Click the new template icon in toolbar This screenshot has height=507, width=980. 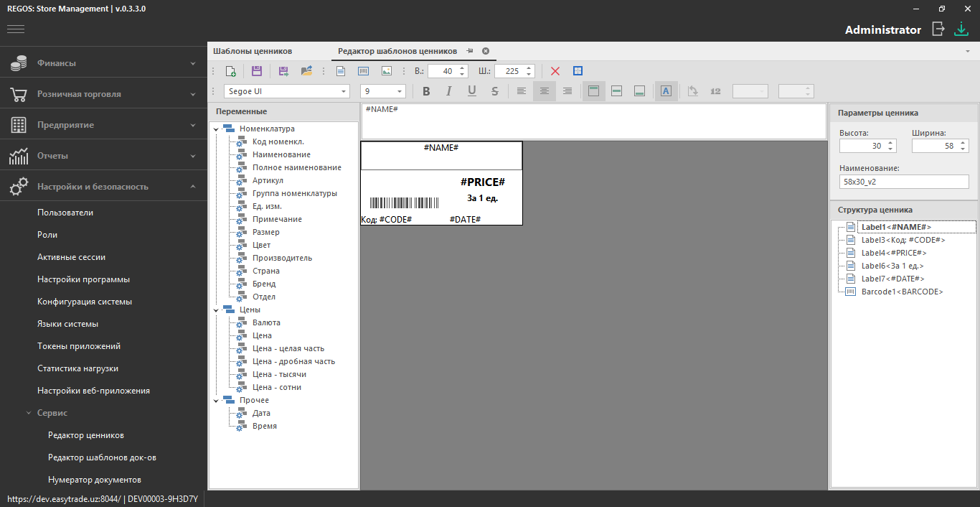click(x=230, y=71)
